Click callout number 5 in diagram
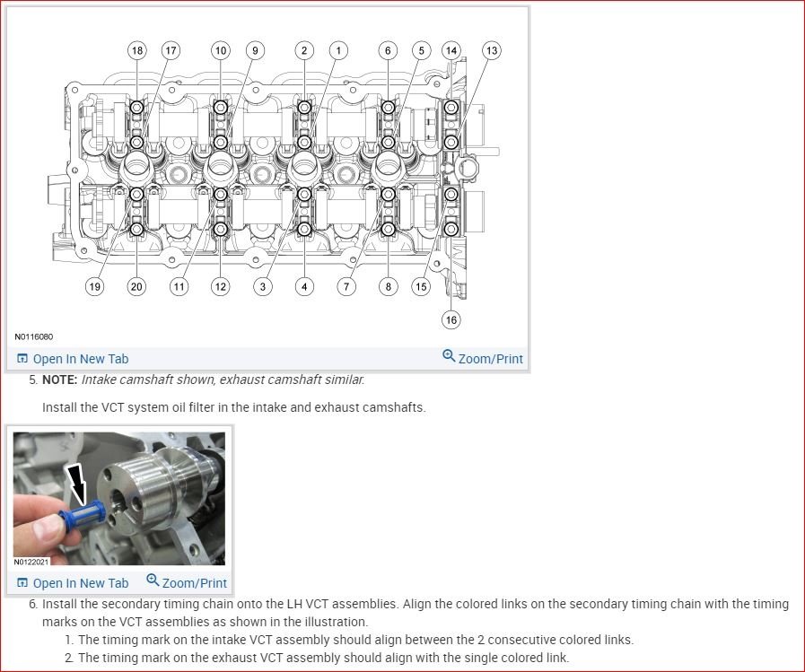The image size is (805, 672). 422,50
